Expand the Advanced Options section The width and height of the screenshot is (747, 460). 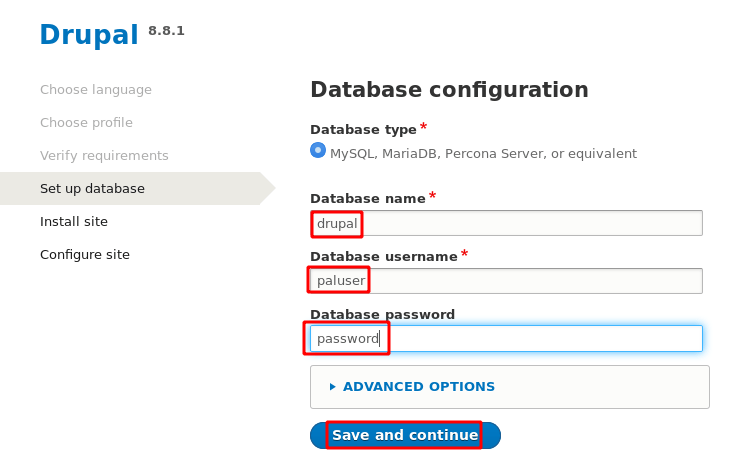point(412,387)
